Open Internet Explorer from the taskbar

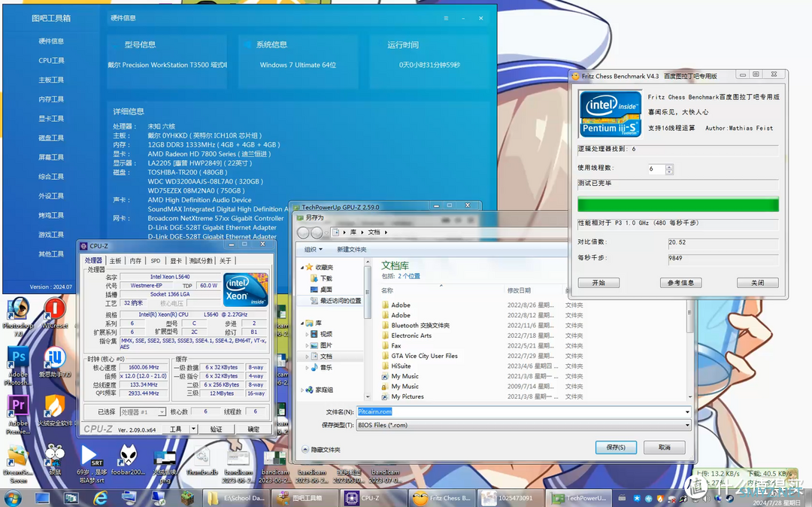click(x=100, y=498)
